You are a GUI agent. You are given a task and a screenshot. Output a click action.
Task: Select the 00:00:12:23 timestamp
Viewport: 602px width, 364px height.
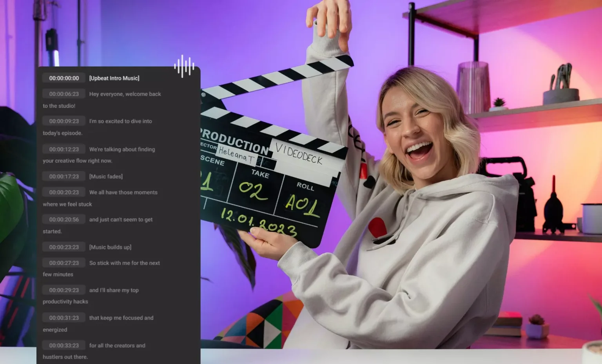tap(64, 149)
